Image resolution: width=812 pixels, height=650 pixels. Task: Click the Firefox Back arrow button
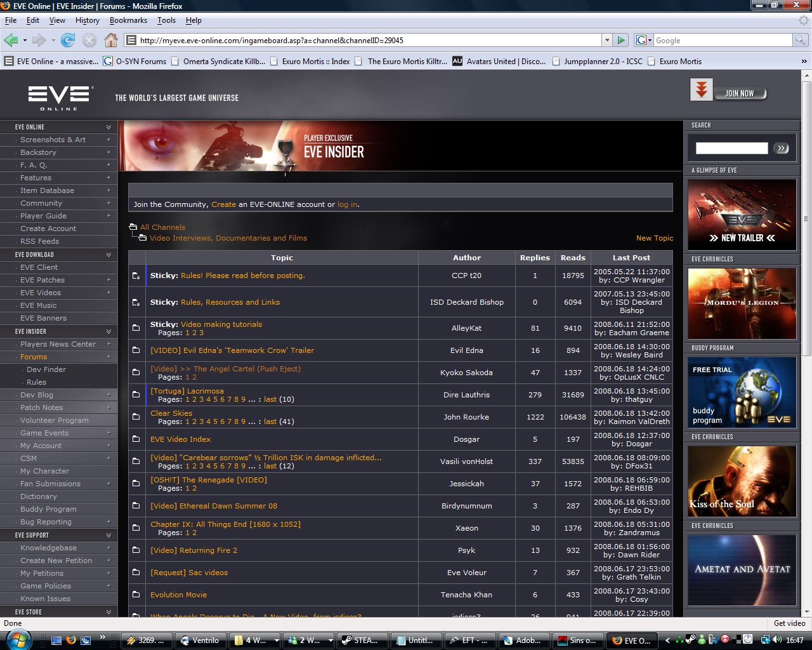(11, 40)
